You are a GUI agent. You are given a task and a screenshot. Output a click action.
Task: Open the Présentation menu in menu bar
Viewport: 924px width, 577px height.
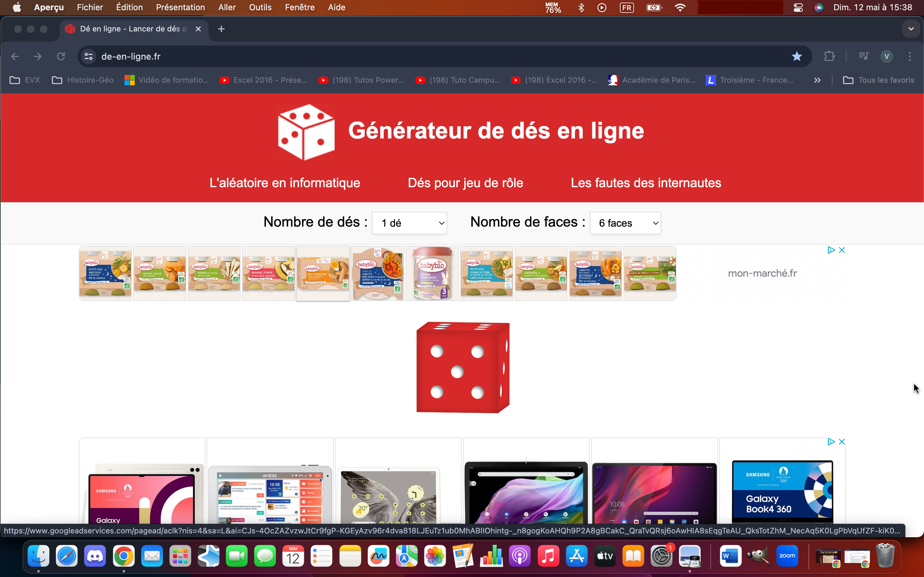[180, 7]
